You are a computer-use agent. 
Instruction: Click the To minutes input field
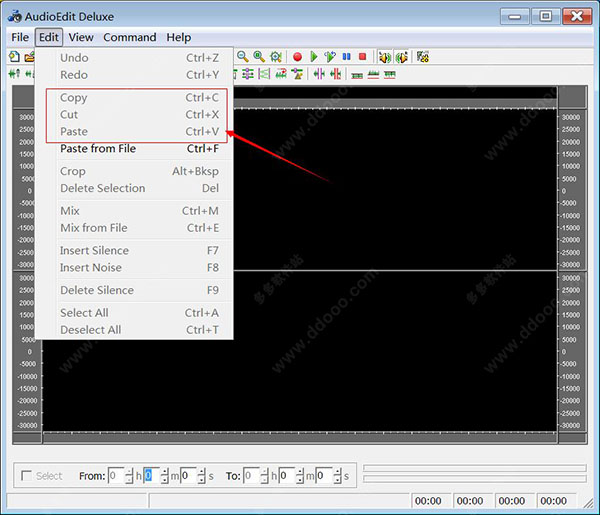tap(287, 476)
